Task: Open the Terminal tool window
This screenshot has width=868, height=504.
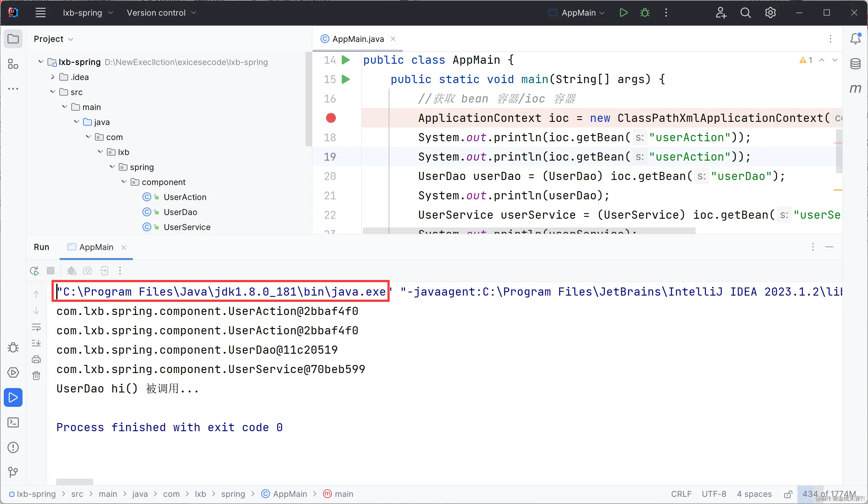Action: [13, 422]
